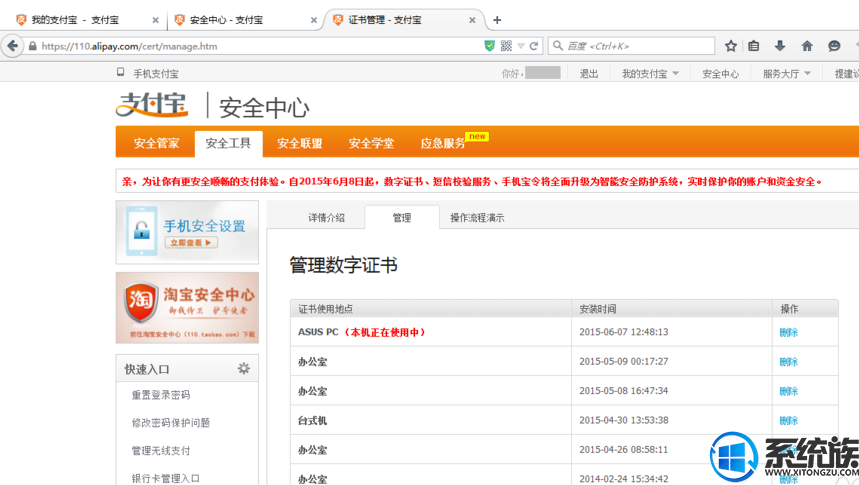Open the 安全管家 navigation tab

[156, 144]
